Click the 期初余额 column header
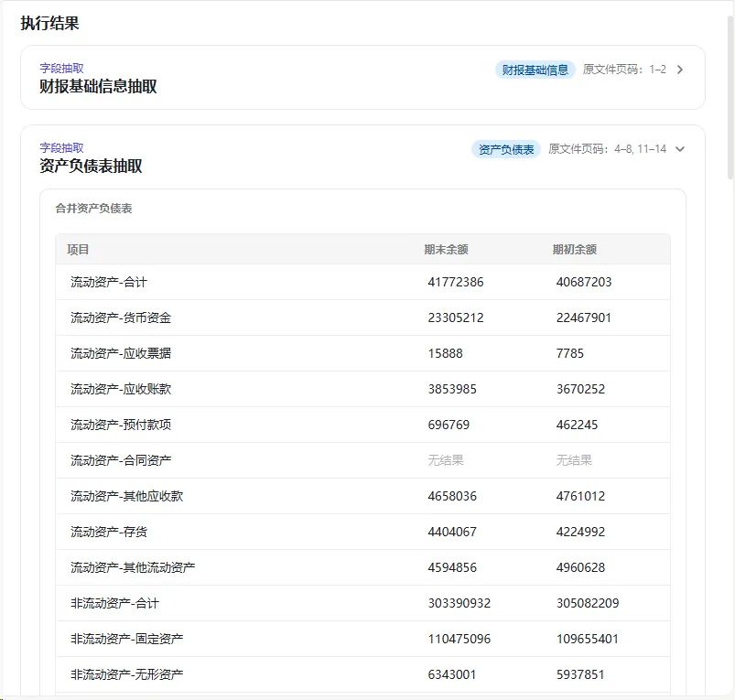The image size is (735, 700). point(575,249)
